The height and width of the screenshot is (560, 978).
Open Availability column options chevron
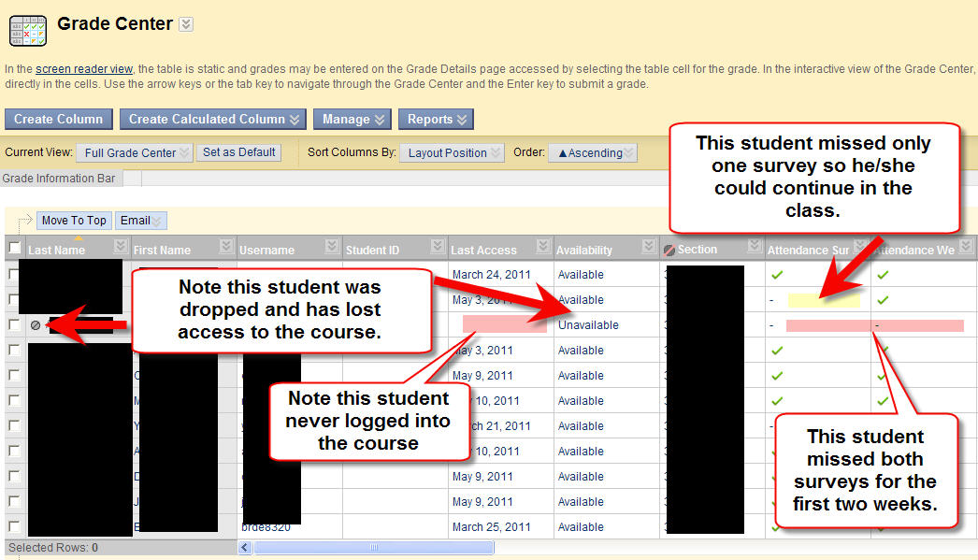pyautogui.click(x=649, y=246)
